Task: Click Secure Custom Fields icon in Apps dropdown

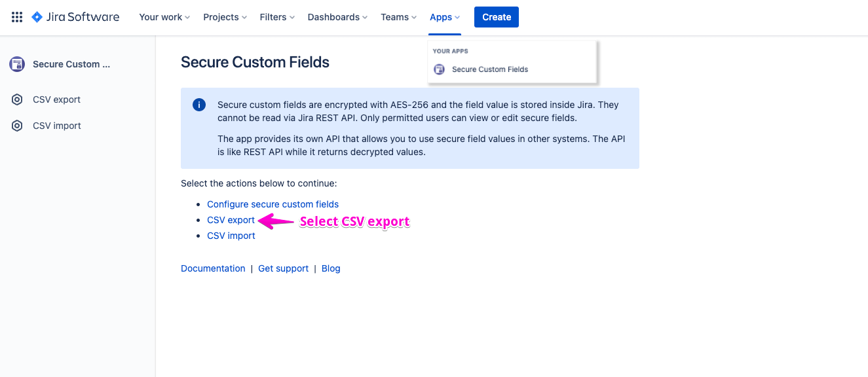Action: pyautogui.click(x=440, y=69)
